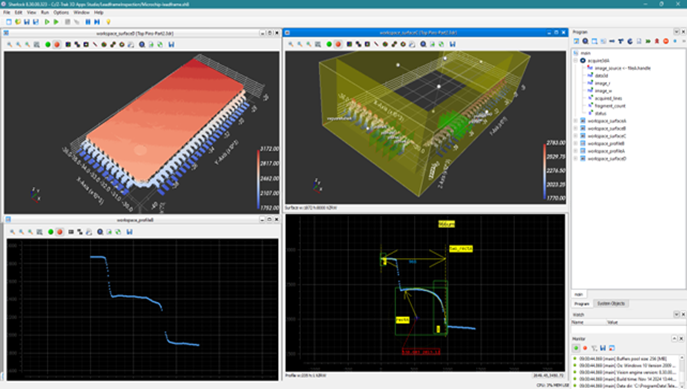This screenshot has height=389, width=687.
Task: Click save icon in the Monitor panel
Action: (603, 348)
